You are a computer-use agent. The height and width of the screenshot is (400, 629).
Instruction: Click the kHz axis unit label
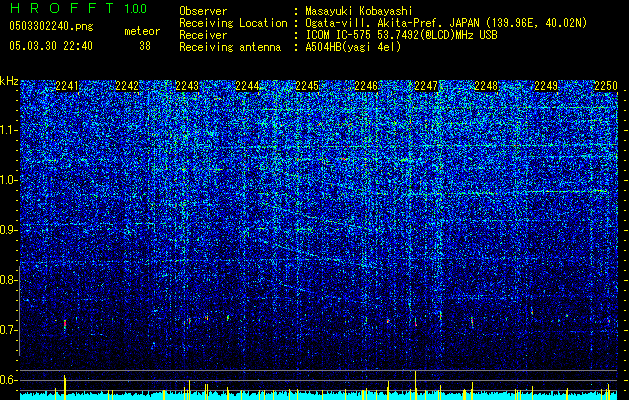[x=9, y=81]
